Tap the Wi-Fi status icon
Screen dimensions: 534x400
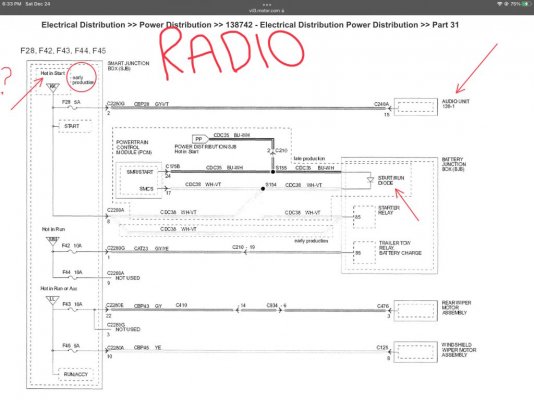[x=500, y=4]
